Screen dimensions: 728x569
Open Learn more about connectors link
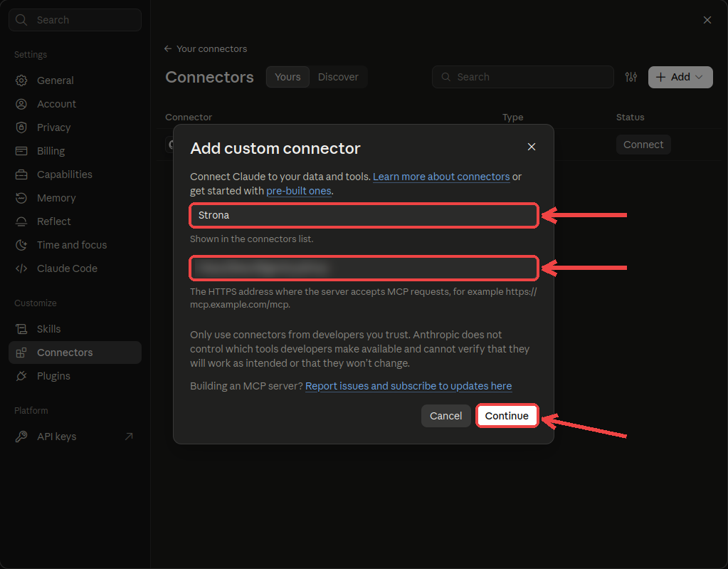click(x=441, y=177)
